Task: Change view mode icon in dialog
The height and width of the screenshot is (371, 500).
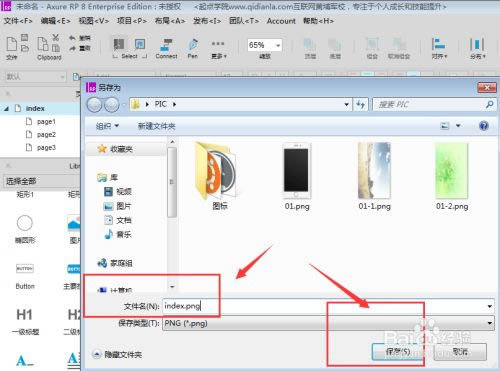Action: [445, 126]
